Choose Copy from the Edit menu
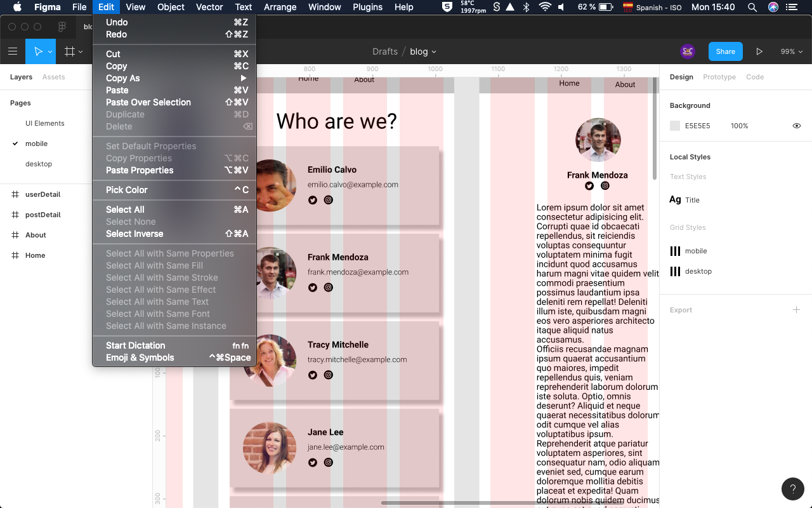 (174, 66)
